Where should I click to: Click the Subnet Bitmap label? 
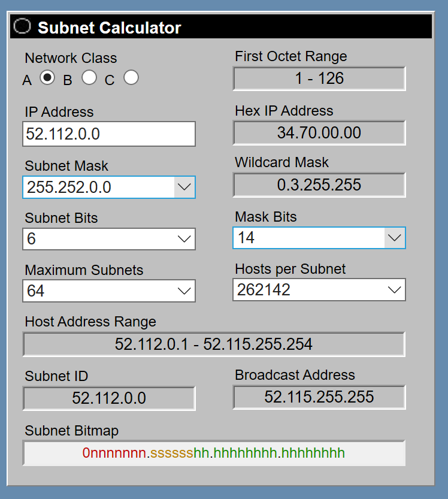point(72,431)
